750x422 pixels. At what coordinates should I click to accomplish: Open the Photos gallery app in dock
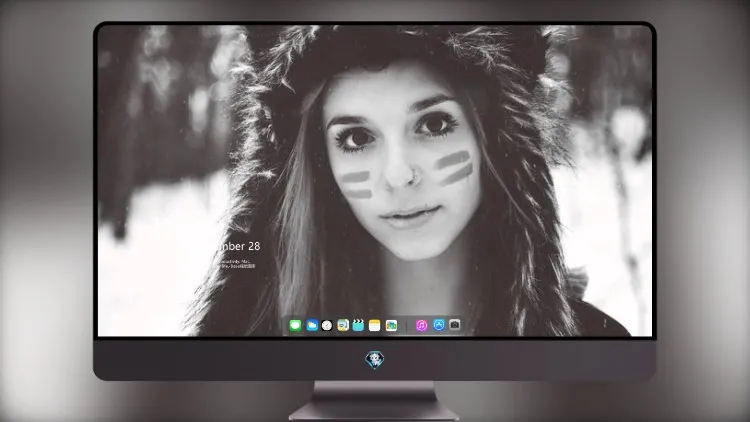(391, 326)
